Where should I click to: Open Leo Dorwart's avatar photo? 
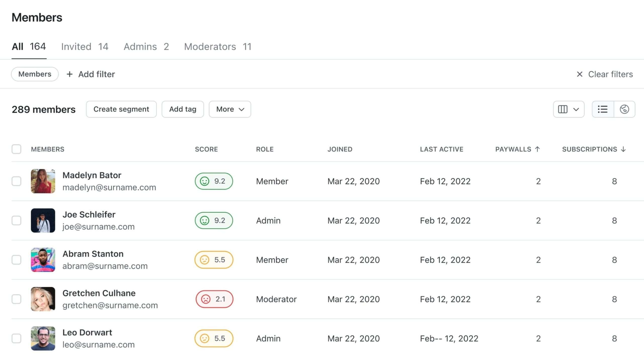point(43,338)
